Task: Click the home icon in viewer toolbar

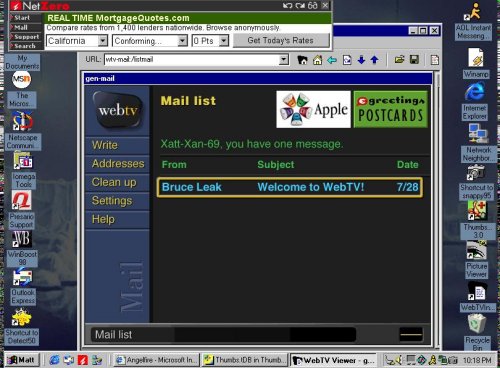Action: tap(317, 60)
